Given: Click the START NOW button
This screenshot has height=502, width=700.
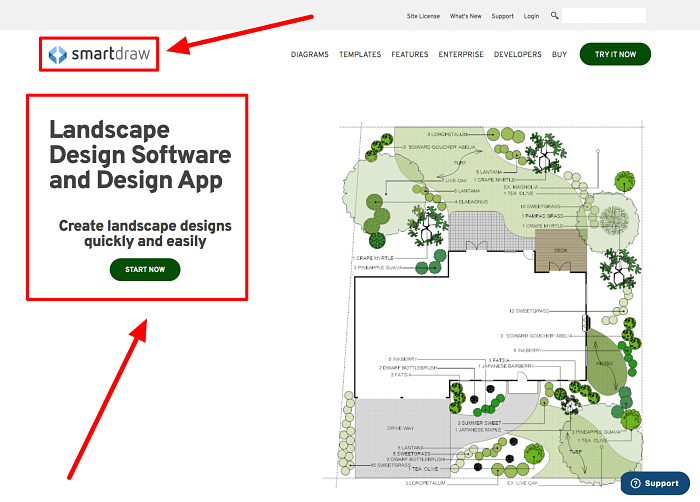Looking at the screenshot, I should click(x=145, y=269).
